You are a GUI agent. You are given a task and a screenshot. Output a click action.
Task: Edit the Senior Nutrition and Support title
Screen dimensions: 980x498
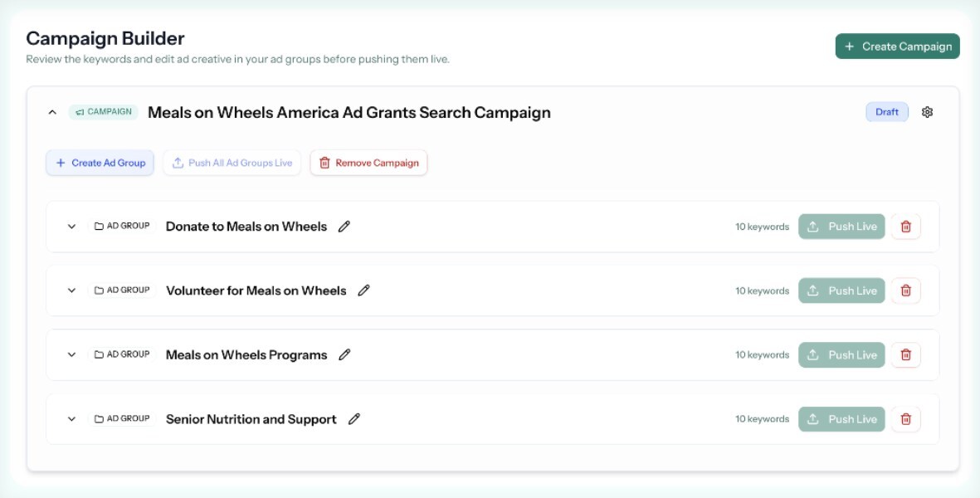click(355, 419)
